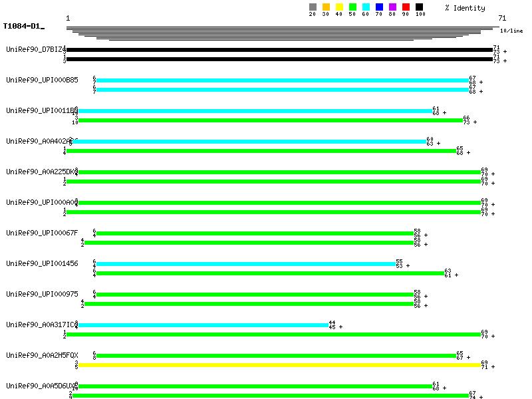Click the "% Identity" legend title
The width and height of the screenshot is (532, 399).
pyautogui.click(x=465, y=8)
